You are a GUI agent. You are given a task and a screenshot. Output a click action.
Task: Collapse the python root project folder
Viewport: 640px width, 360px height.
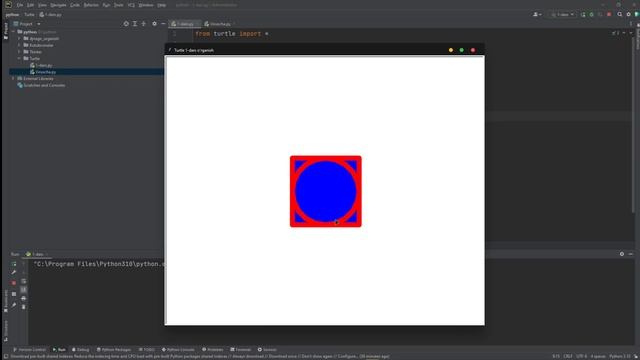13,32
